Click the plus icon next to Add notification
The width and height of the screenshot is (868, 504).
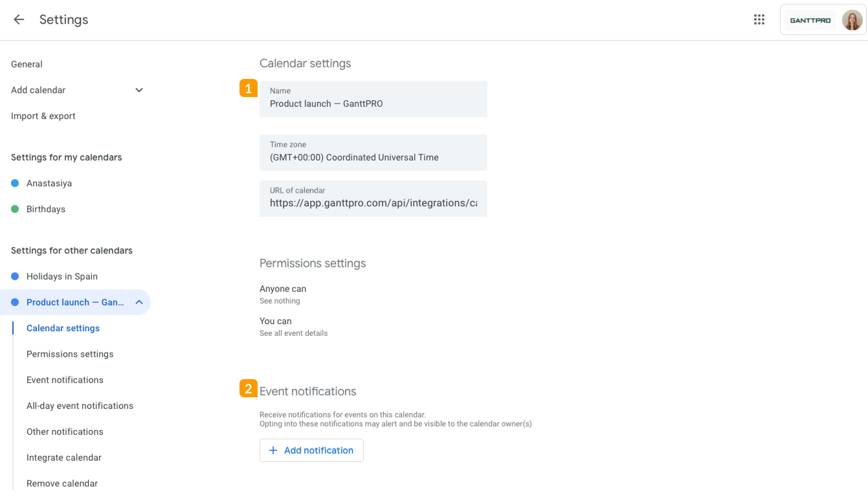click(x=273, y=450)
